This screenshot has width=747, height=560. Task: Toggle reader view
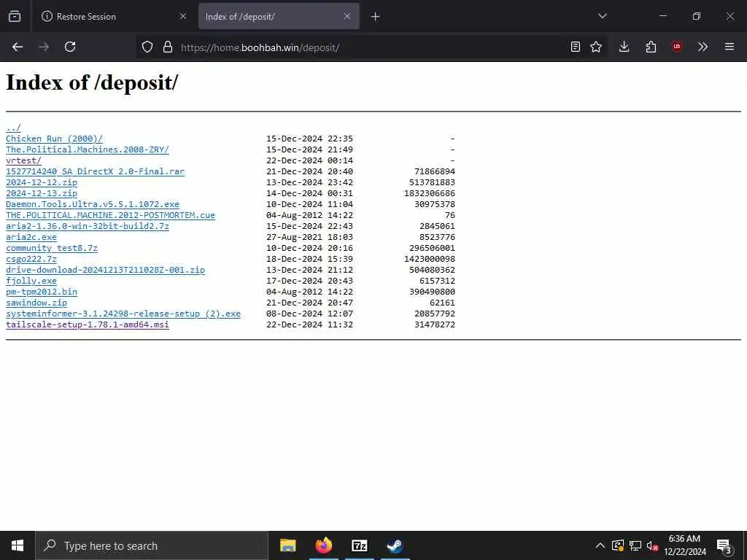(x=576, y=47)
